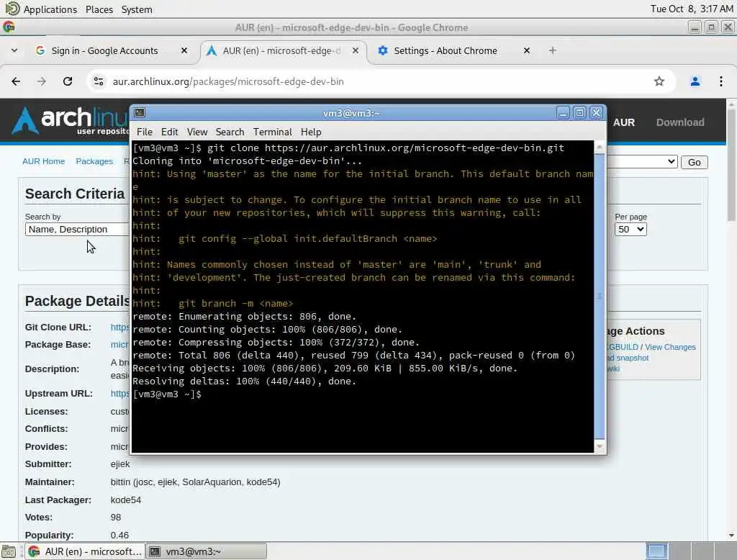Click the terminal scrollbar down arrow

pyautogui.click(x=600, y=446)
